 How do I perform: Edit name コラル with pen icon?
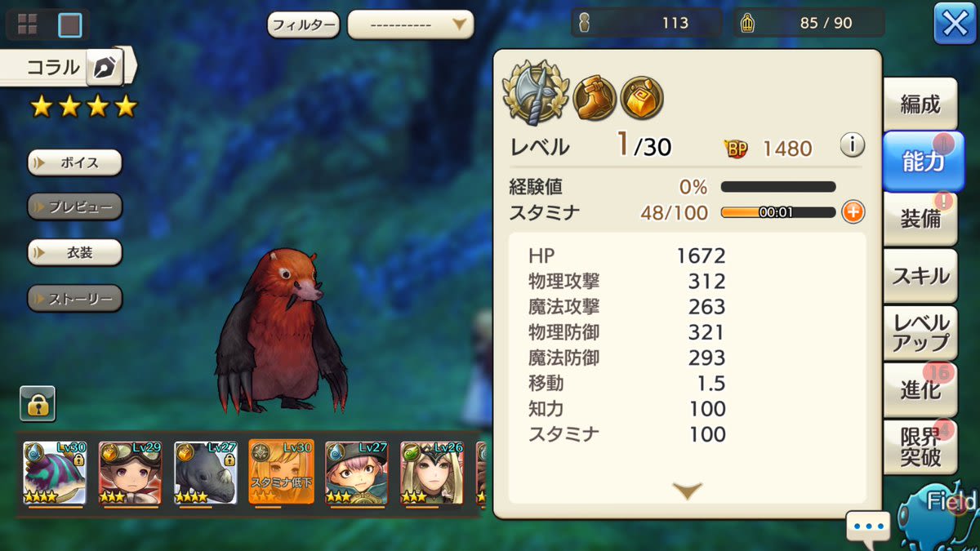[x=105, y=68]
